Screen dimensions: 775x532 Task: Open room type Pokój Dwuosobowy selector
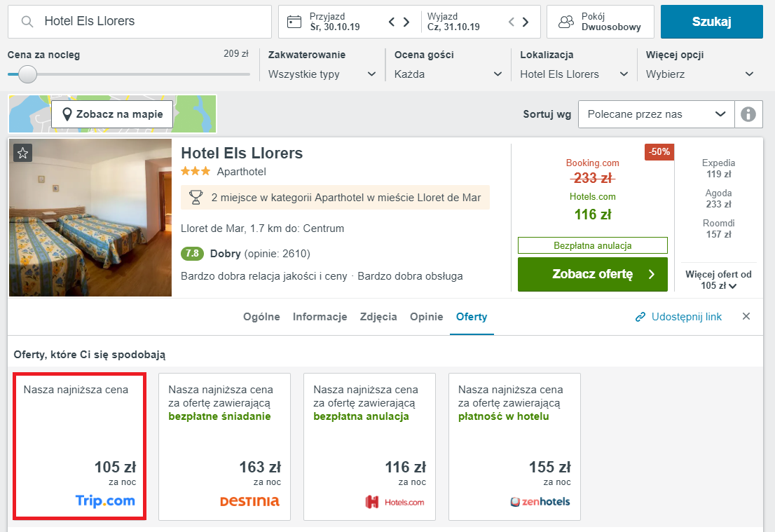(x=601, y=22)
